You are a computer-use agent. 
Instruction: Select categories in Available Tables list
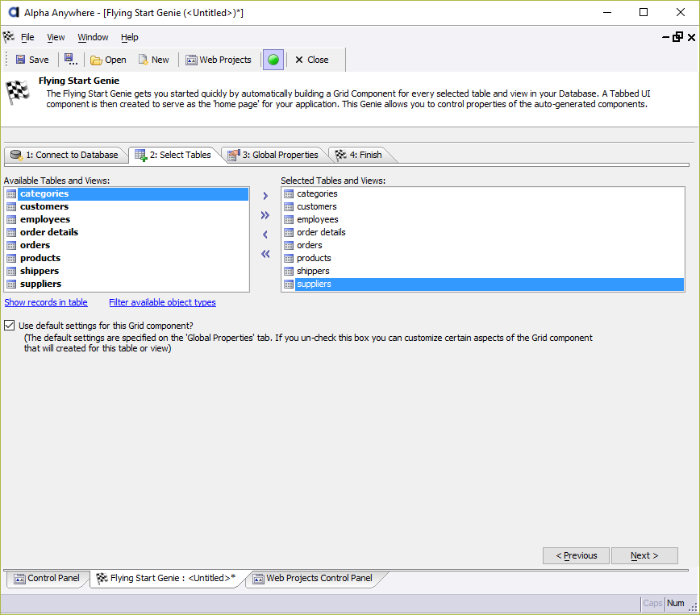127,193
